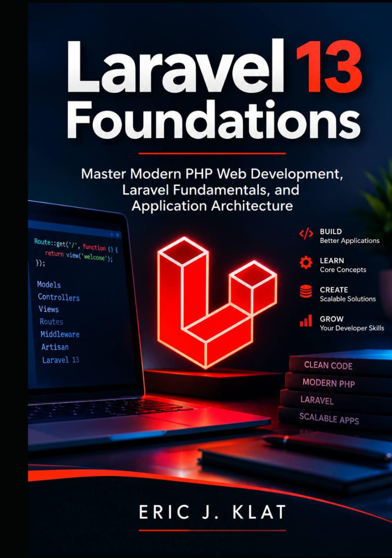Click the "Your Developer Skills" text

click(x=352, y=328)
